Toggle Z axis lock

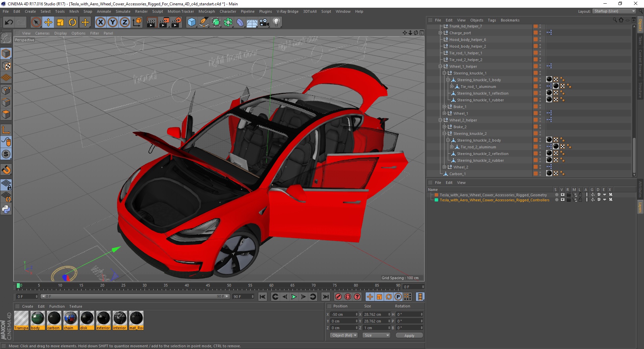(125, 22)
